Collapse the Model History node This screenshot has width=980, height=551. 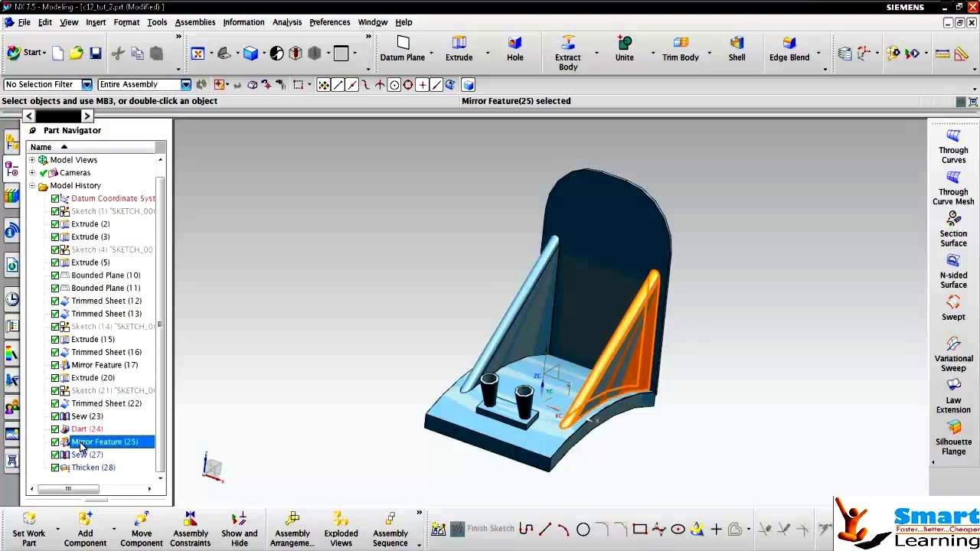pyautogui.click(x=32, y=186)
